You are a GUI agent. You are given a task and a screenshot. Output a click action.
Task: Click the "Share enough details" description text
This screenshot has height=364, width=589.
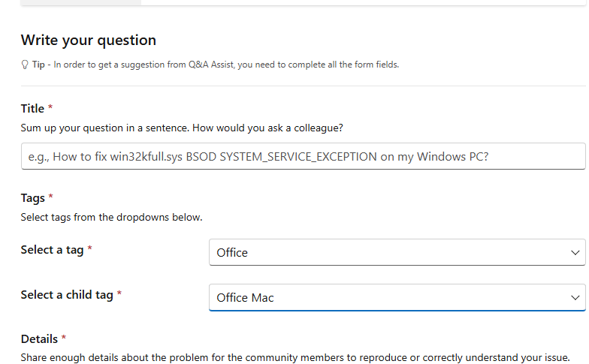coord(294,357)
